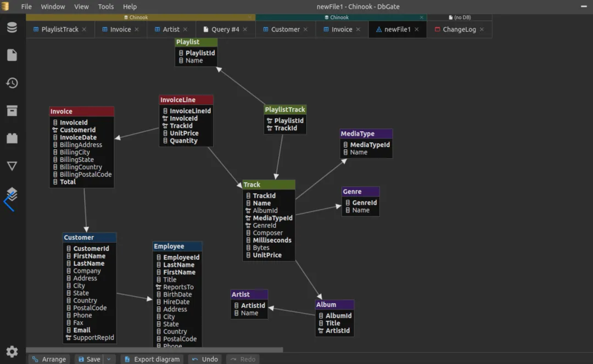Open the database connections sidebar panel
Screen dimensions: 593x364
point(12,27)
